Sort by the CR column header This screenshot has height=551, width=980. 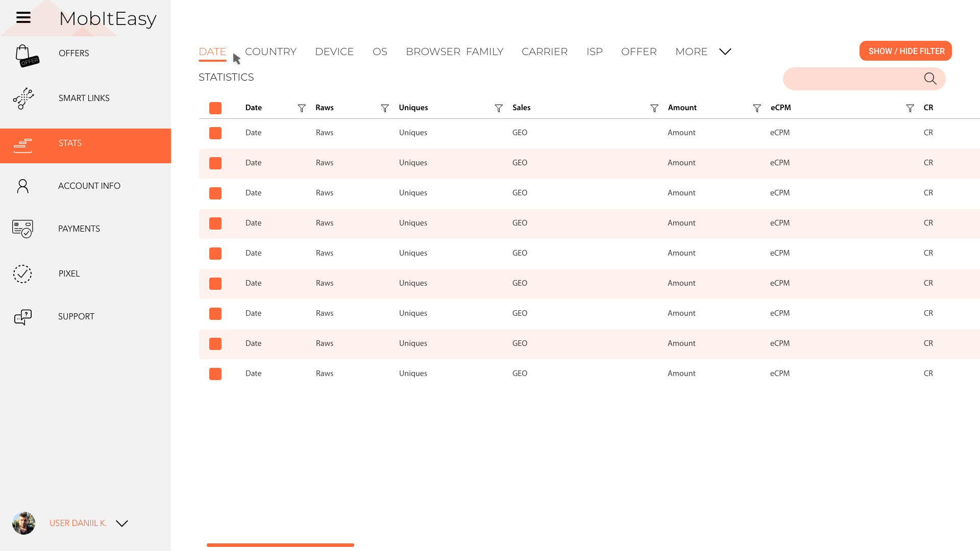tap(928, 108)
